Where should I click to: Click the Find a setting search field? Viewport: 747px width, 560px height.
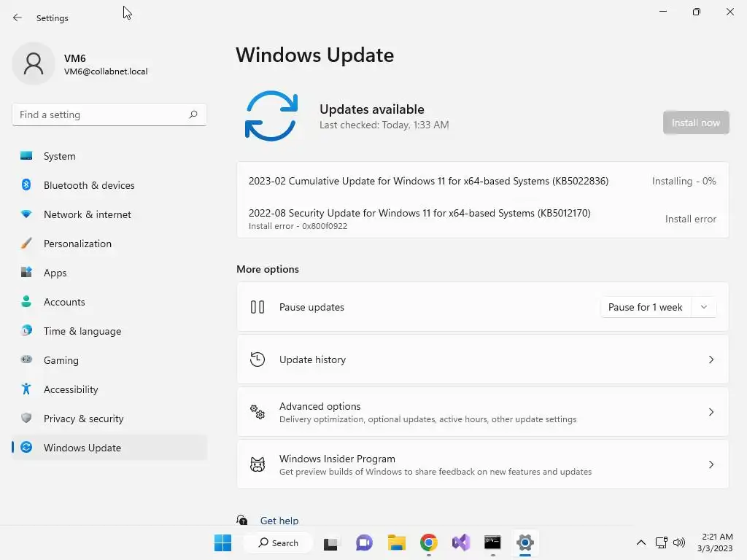click(109, 114)
